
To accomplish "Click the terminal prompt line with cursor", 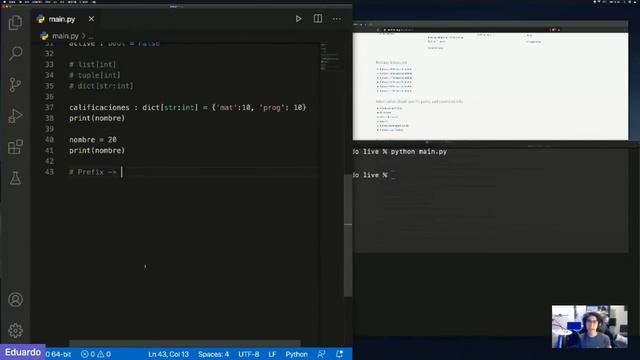I will [x=374, y=175].
